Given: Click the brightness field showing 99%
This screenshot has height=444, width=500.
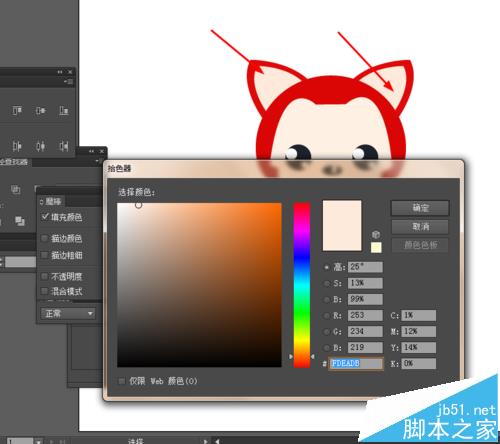Looking at the screenshot, I should pyautogui.click(x=365, y=299).
